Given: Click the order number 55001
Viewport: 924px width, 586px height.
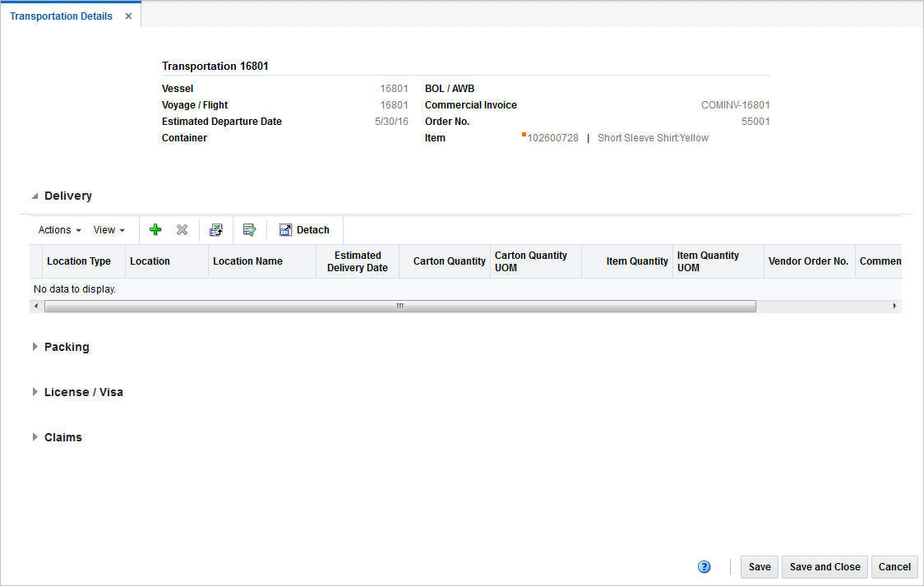Looking at the screenshot, I should (x=755, y=122).
